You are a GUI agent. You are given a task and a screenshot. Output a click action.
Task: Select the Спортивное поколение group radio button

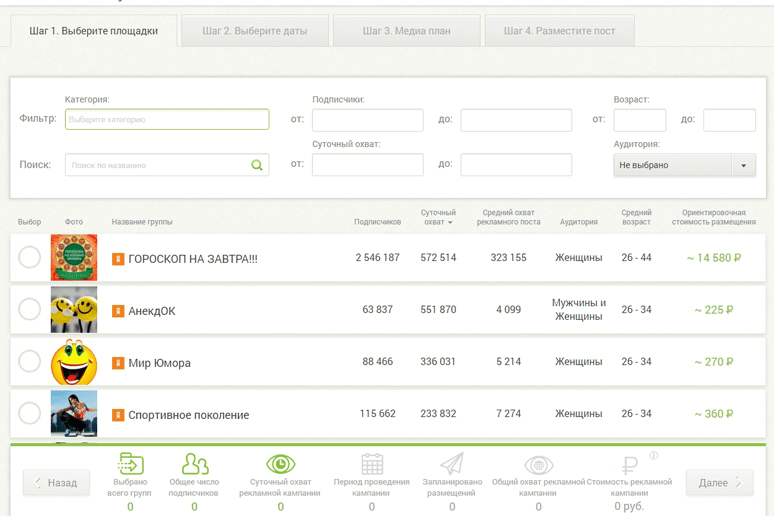click(30, 414)
